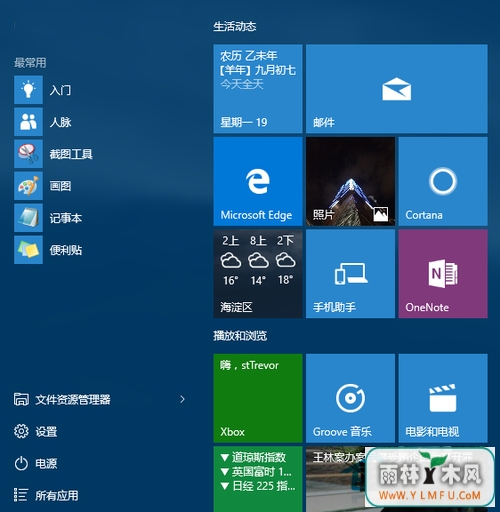Select the 入门 menu entry label

pos(60,90)
